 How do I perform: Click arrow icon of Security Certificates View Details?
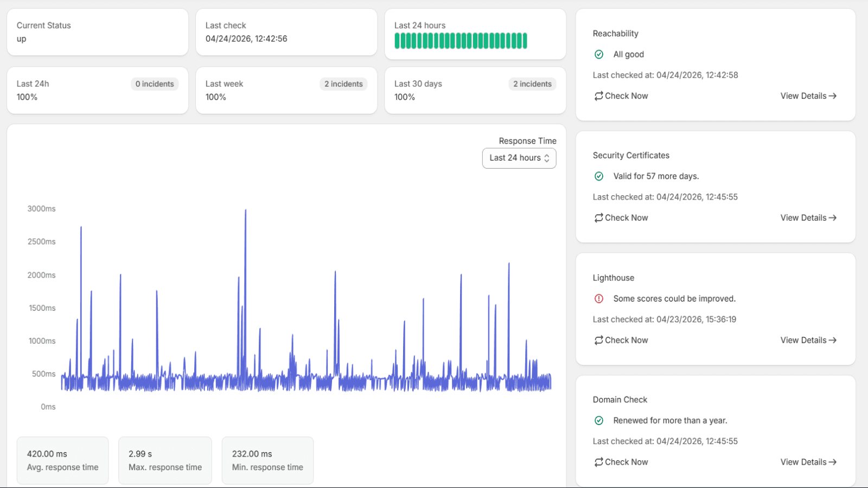click(x=833, y=218)
